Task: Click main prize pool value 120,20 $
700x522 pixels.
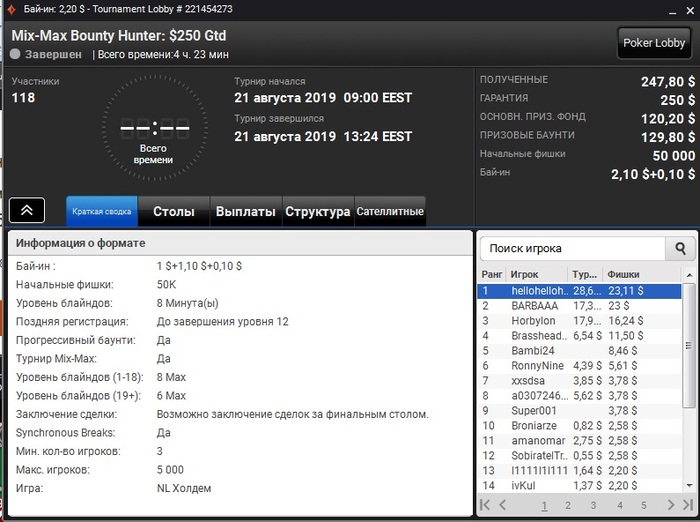Action: (x=668, y=119)
